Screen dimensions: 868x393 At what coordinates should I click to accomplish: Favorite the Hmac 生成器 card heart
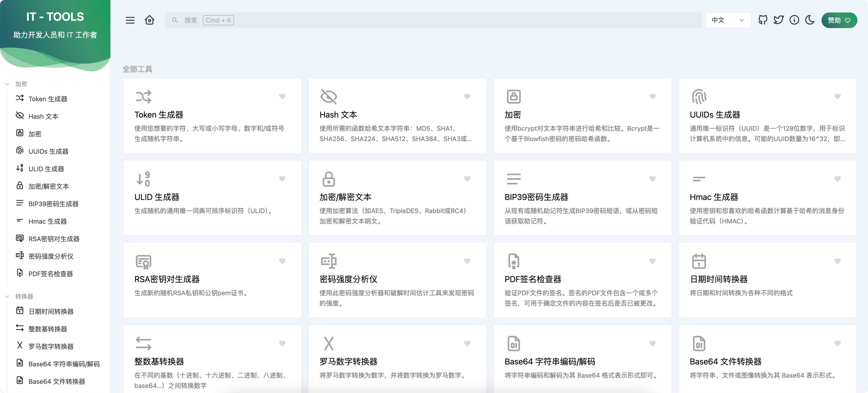(x=837, y=179)
